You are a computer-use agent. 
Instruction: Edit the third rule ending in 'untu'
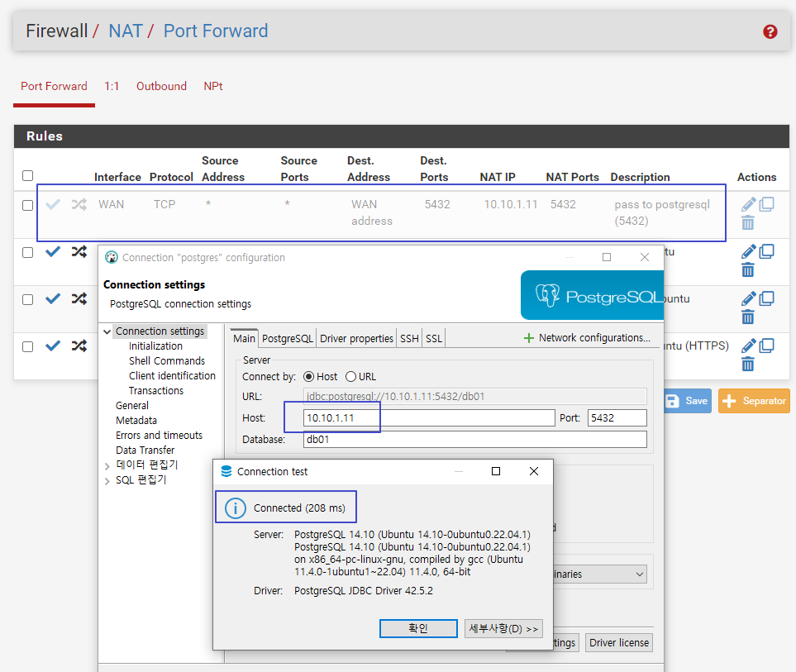point(748,298)
